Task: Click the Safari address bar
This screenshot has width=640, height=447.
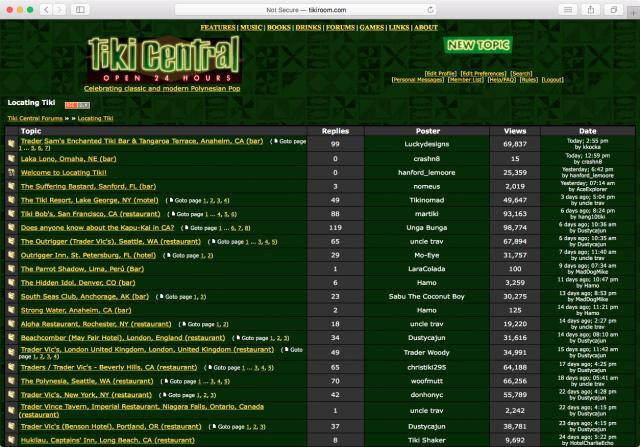Action: click(x=320, y=9)
